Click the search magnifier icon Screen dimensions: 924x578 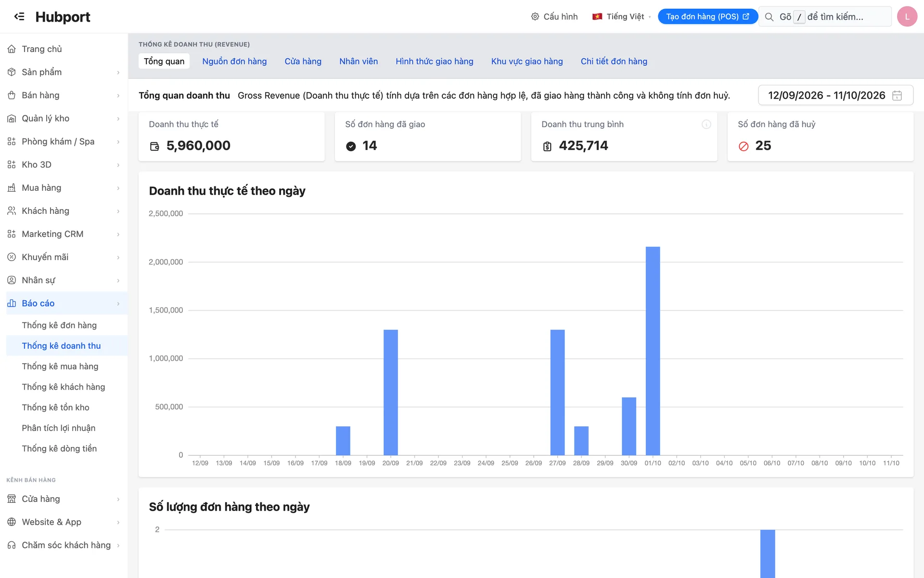click(x=769, y=17)
